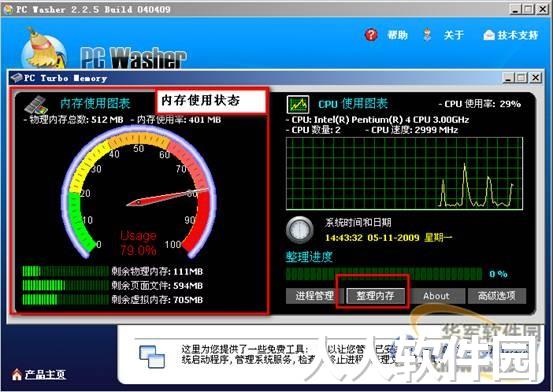Click the '剩余页面文件: 594MB' text
553x392 pixels.
pyautogui.click(x=157, y=285)
